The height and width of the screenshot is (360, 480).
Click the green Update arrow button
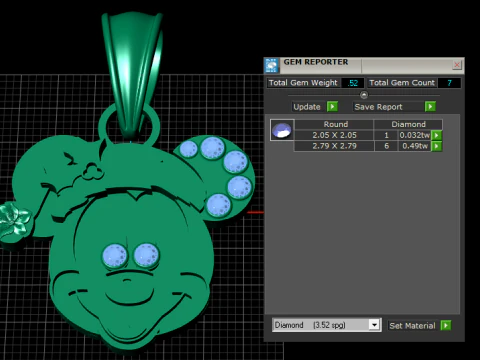coord(332,107)
